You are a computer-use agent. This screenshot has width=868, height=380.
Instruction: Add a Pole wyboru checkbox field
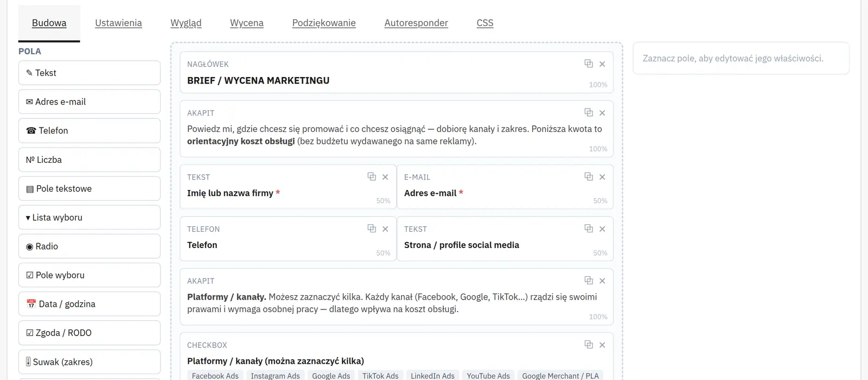[x=90, y=275]
